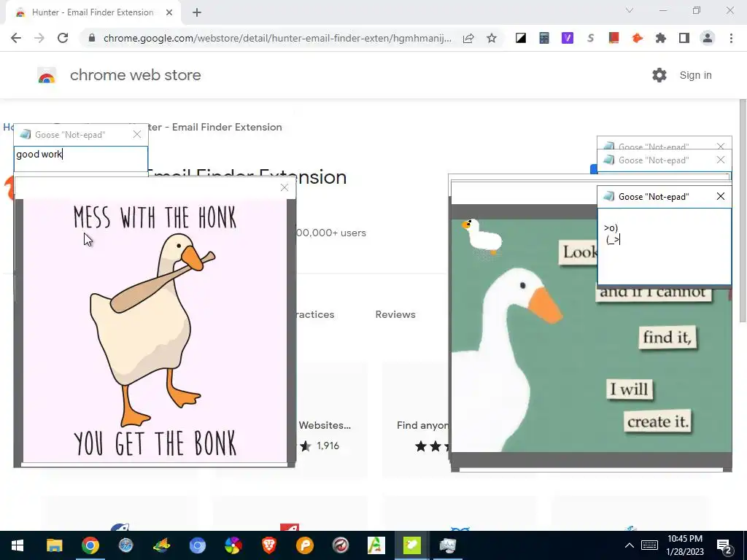Open the red book extension icon

(614, 38)
